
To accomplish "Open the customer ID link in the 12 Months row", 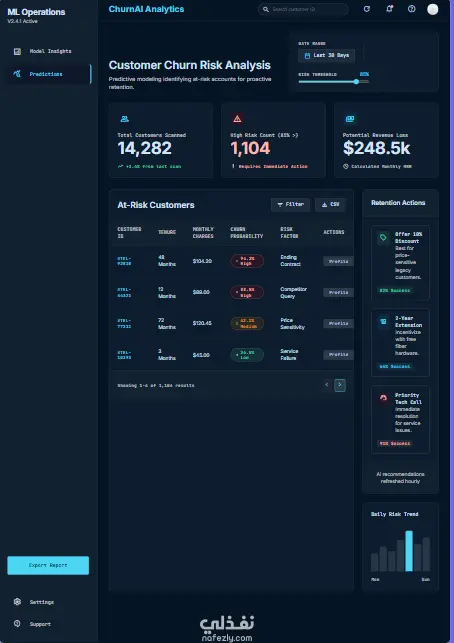I will (x=124, y=292).
